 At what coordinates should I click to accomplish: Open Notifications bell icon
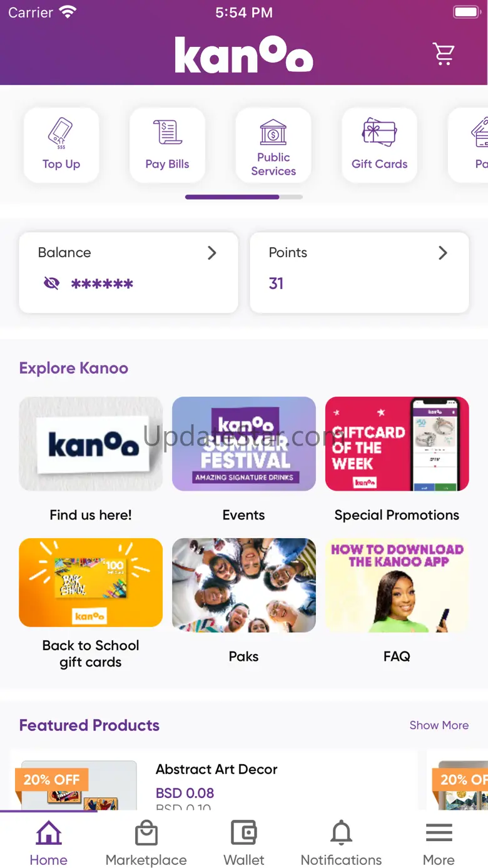pyautogui.click(x=341, y=833)
